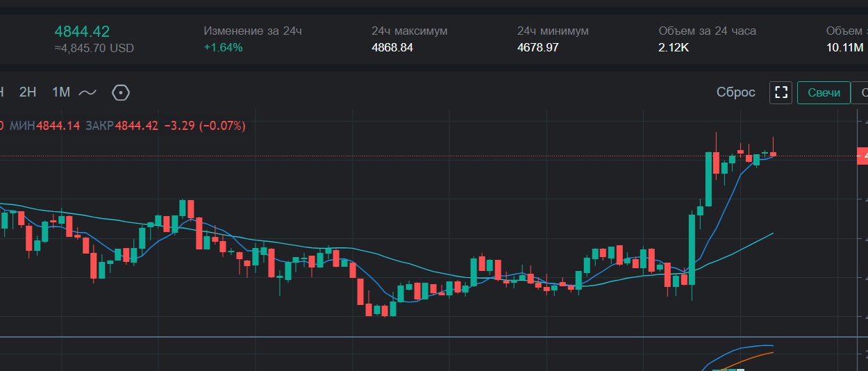Screen dimensions: 868x371
Task: Click the ≈4,845.70 USD price estimate
Action: [x=94, y=49]
